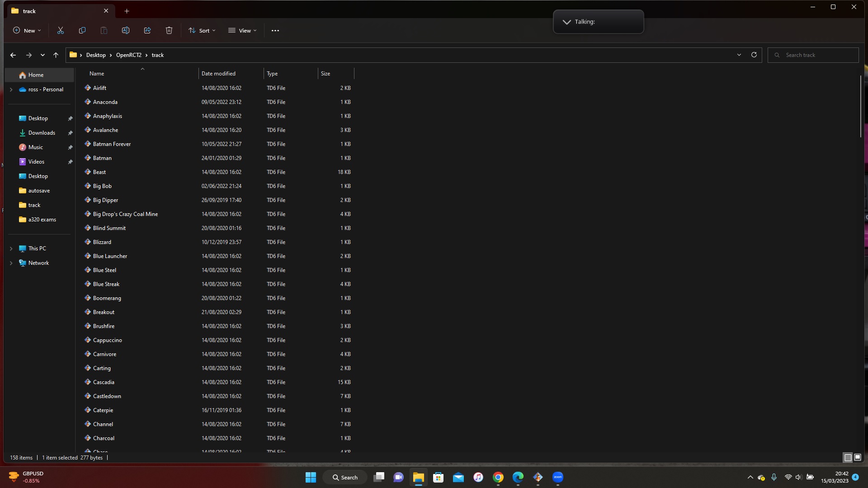This screenshot has width=868, height=488.
Task: Sort files by Date modified column header
Action: (x=219, y=73)
